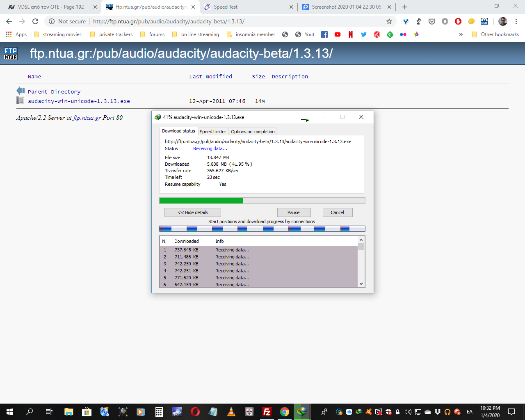Screen dimensions: 525x420
Task: Select connection row 5 with 771.620 KB
Action: (x=258, y=278)
